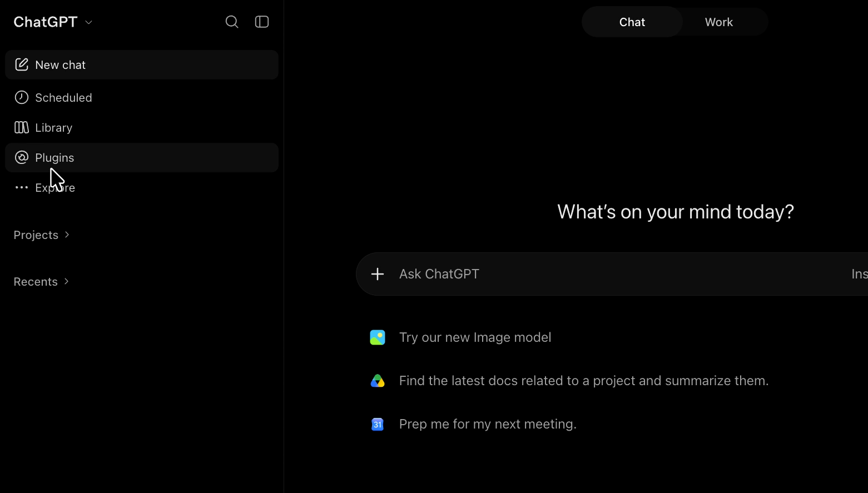The height and width of the screenshot is (493, 868).
Task: Start a New chat
Action: [142, 64]
